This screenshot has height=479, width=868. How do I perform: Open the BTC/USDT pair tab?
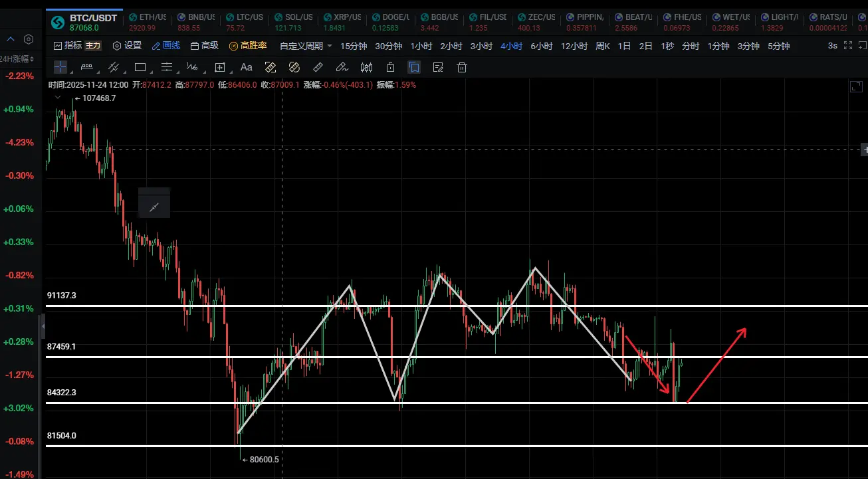pyautogui.click(x=85, y=21)
